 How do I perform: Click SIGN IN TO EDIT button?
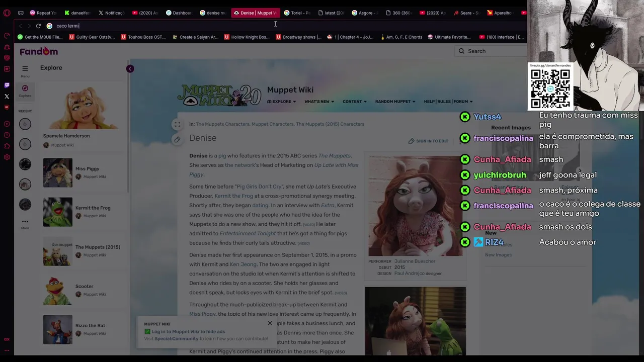click(428, 141)
